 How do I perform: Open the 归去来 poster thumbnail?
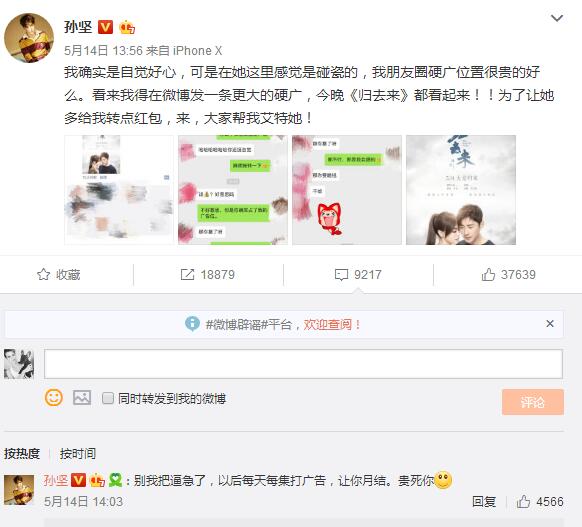pos(461,190)
